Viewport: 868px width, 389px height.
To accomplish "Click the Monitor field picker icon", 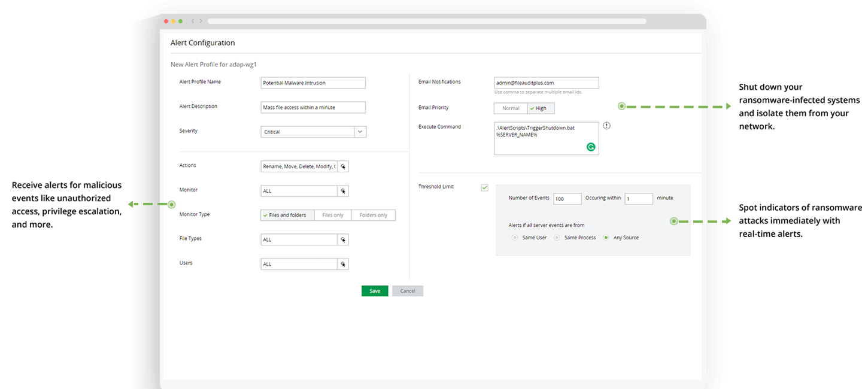I will click(343, 192).
